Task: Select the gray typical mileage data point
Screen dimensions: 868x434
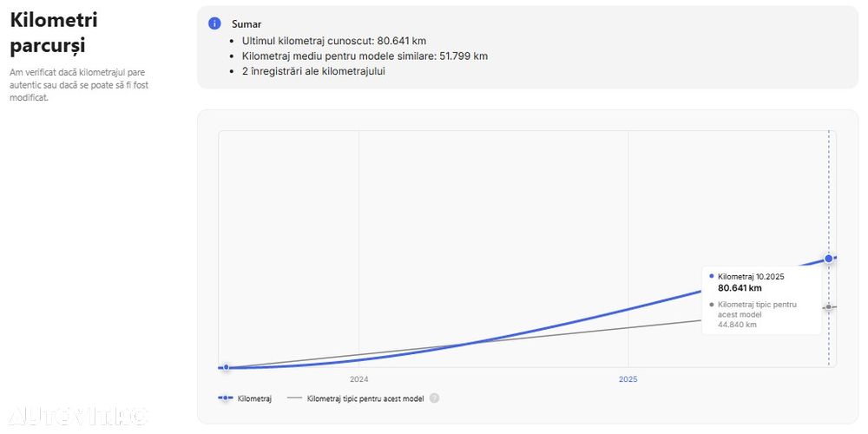Action: 829,307
